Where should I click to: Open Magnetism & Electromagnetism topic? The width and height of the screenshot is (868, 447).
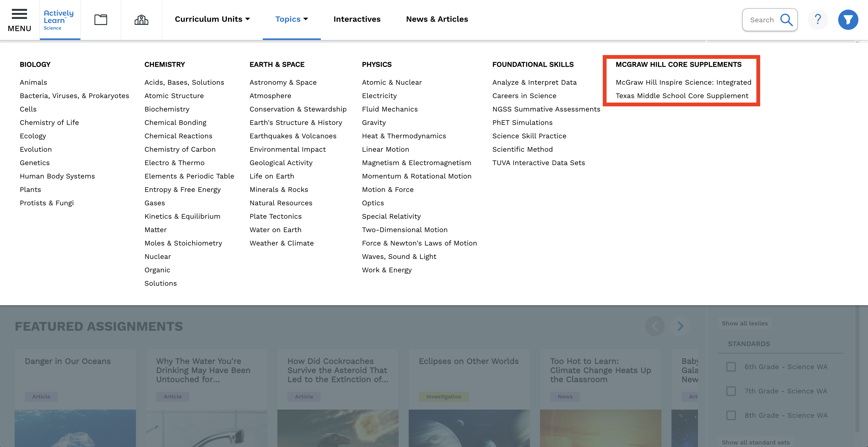pyautogui.click(x=417, y=163)
